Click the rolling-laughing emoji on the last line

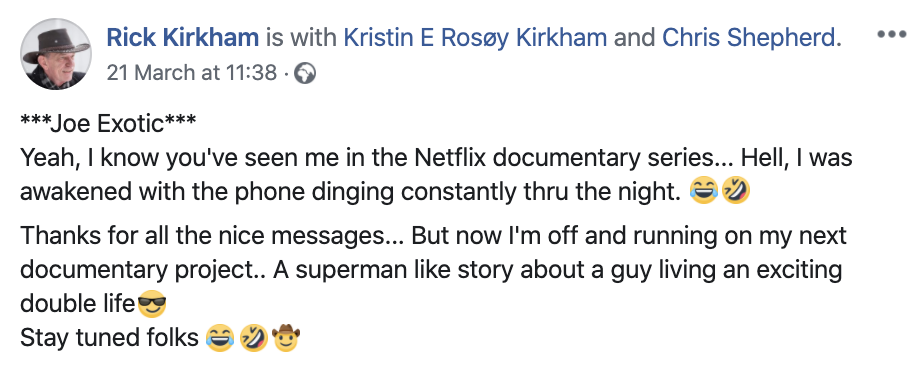point(253,338)
